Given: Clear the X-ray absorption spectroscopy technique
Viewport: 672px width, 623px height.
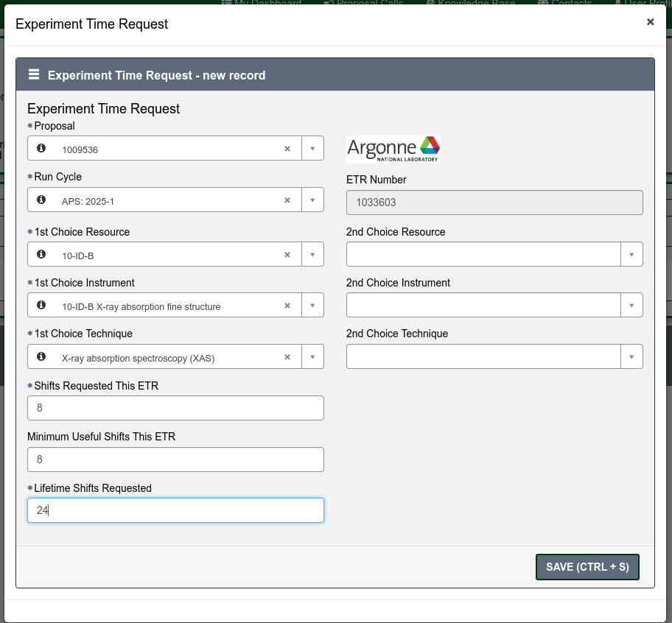Looking at the screenshot, I should click(x=287, y=357).
